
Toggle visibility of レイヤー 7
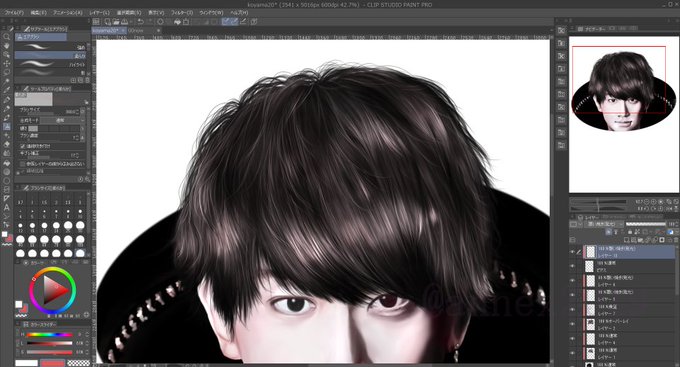pos(572,310)
